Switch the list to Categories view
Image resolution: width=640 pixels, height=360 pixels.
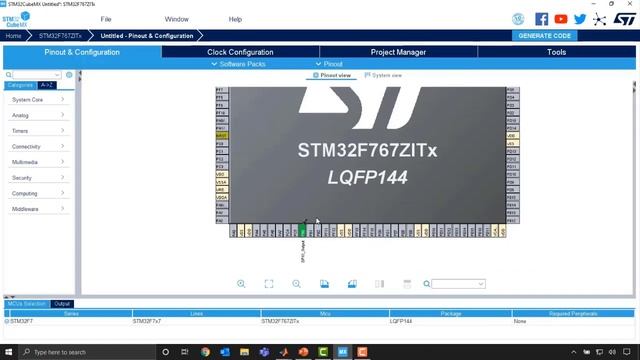[x=20, y=85]
